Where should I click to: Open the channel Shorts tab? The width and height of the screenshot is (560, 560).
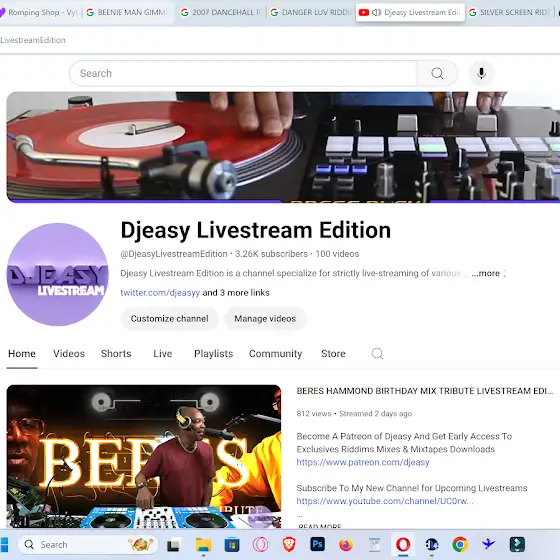[116, 354]
